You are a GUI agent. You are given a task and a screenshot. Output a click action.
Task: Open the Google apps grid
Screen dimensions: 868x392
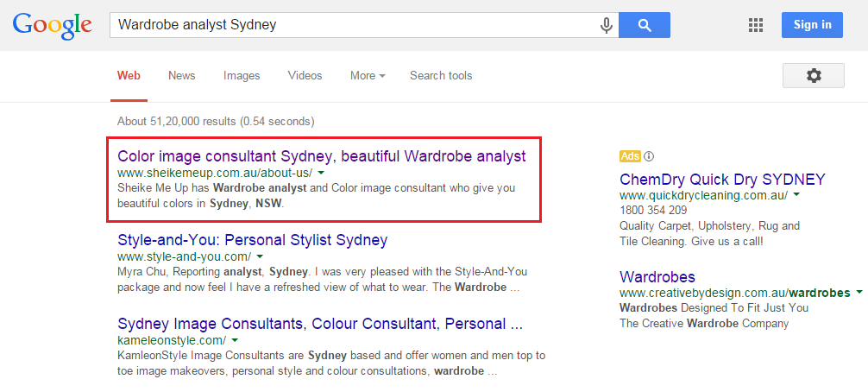click(x=756, y=25)
